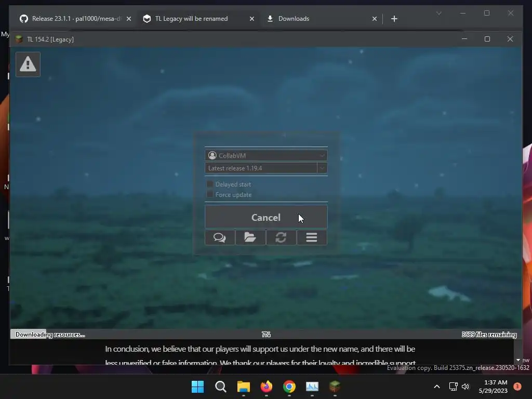532x399 pixels.
Task: Click the CollabVM account avatar icon
Action: [x=212, y=155]
